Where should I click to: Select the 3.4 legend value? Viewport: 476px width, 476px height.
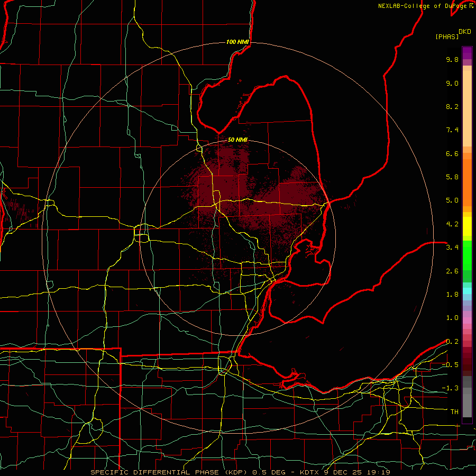click(x=452, y=248)
